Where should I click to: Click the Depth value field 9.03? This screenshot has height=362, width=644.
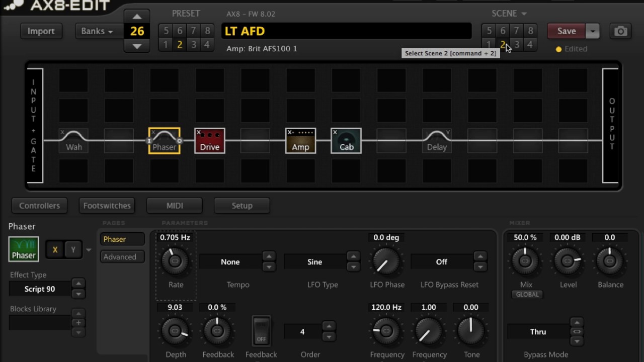(x=175, y=307)
